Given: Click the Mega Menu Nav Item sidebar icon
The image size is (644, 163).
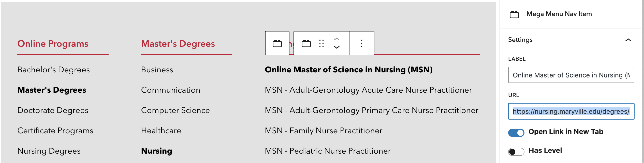Looking at the screenshot, I should coord(514,14).
